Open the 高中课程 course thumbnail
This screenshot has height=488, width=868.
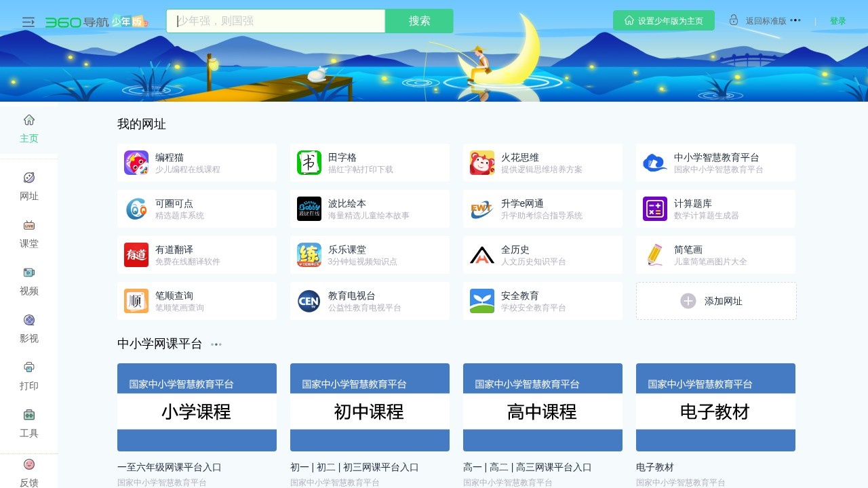(x=542, y=407)
